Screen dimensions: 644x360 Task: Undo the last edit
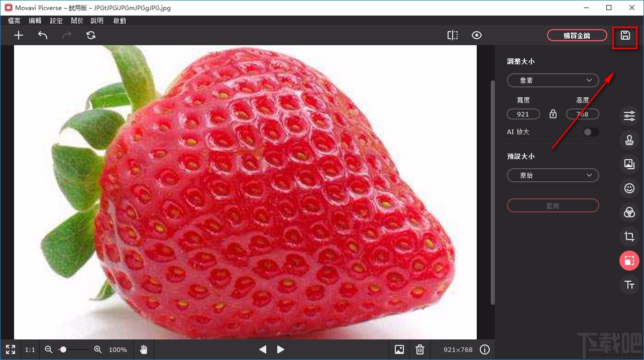click(43, 35)
